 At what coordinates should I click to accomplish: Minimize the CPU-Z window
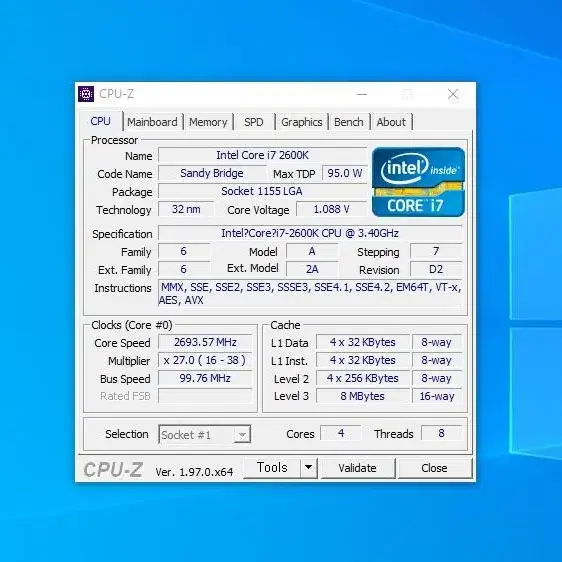click(362, 94)
